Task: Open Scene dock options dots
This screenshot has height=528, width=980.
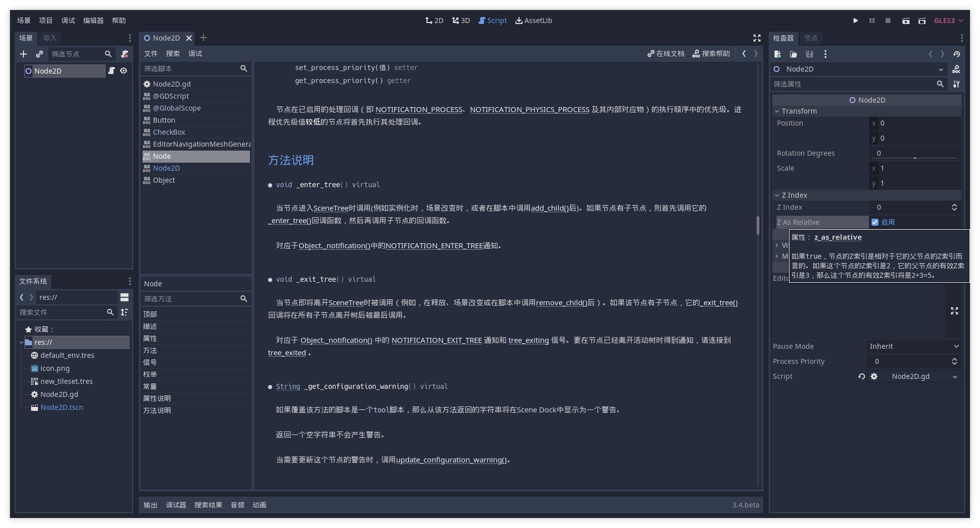Action: click(x=130, y=38)
